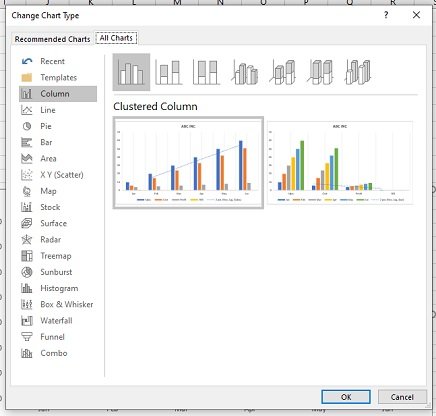This screenshot has width=436, height=416.
Task: Open the Recent chart category
Action: [58, 61]
